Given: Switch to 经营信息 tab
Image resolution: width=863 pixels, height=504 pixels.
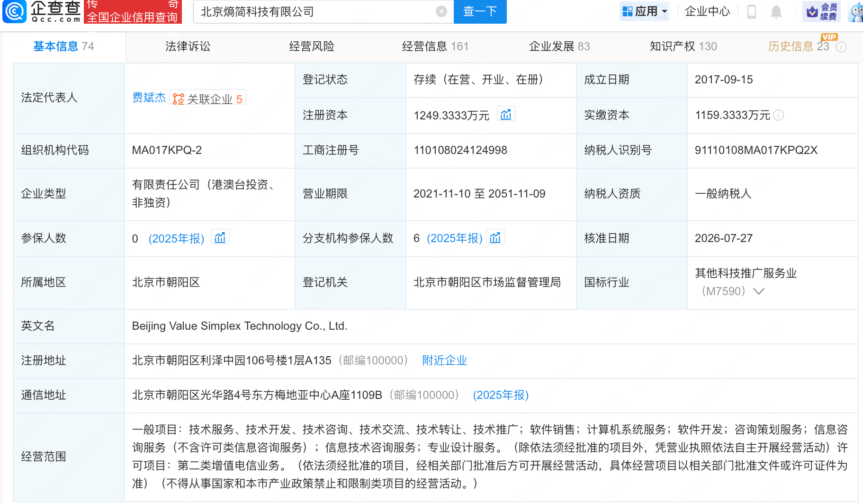Looking at the screenshot, I should pos(435,46).
